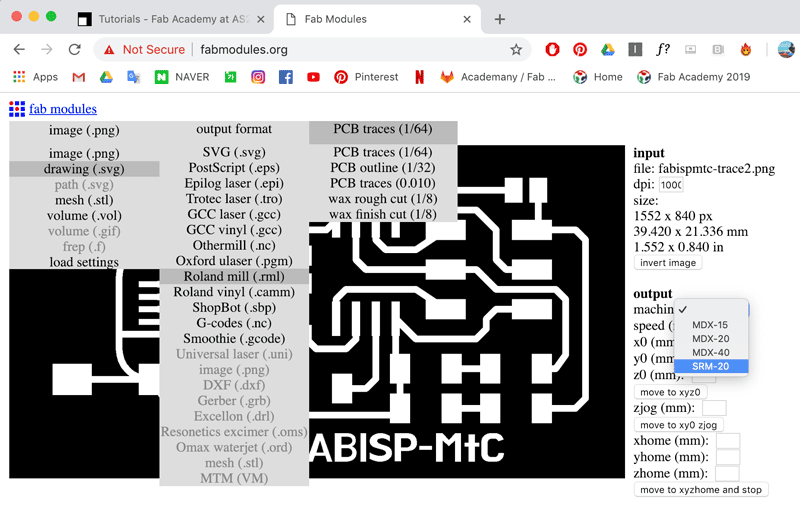
Task: Select G-codes (.nc) output format
Action: pos(234,323)
